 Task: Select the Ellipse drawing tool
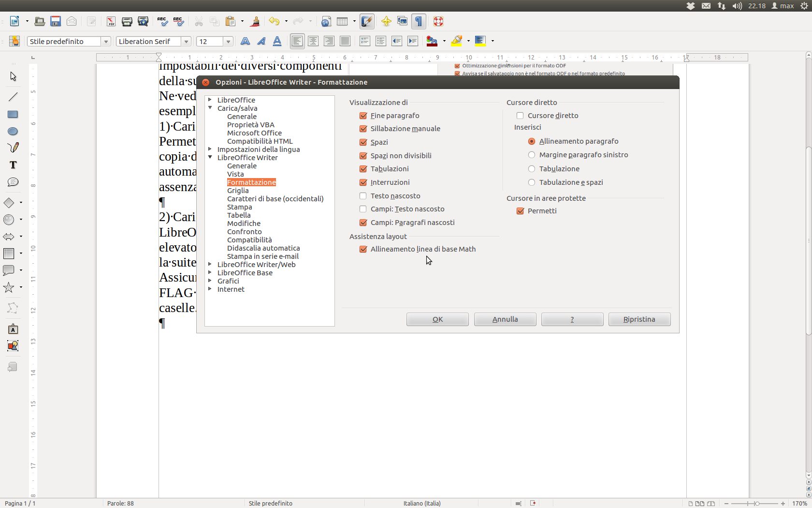coord(13,132)
